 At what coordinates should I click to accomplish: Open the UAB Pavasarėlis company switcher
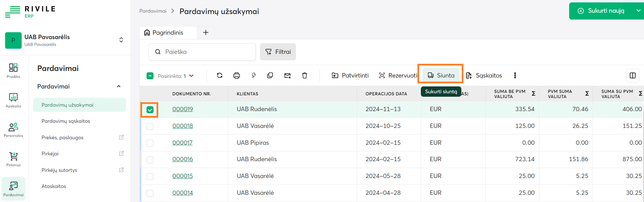tap(121, 40)
